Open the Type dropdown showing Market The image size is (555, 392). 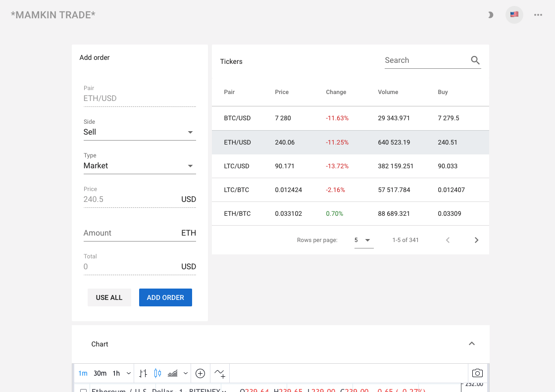140,166
